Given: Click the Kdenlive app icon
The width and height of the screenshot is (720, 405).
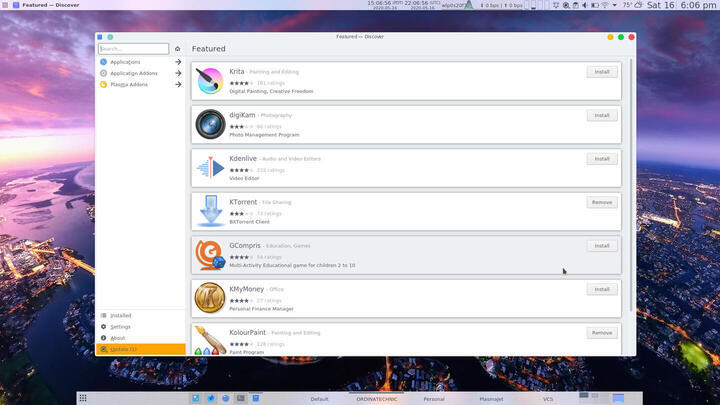Looking at the screenshot, I should [210, 168].
